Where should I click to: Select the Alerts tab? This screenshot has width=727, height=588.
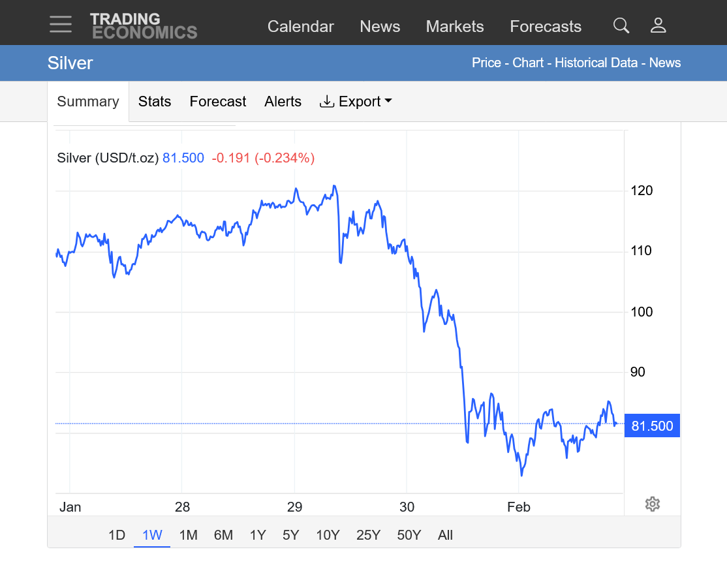tap(283, 101)
